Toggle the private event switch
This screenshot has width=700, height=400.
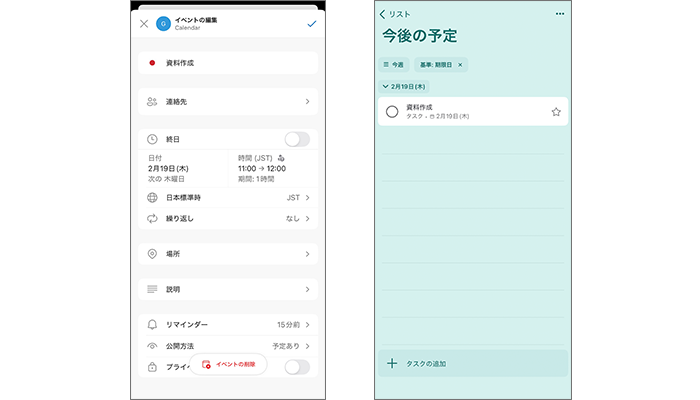click(x=297, y=367)
